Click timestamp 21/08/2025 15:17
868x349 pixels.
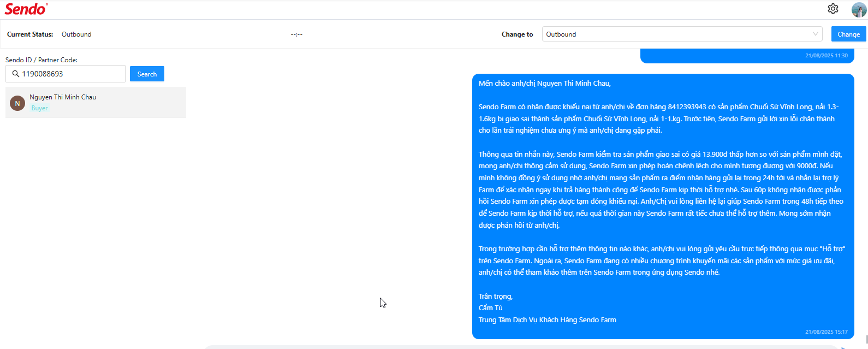coord(827,332)
